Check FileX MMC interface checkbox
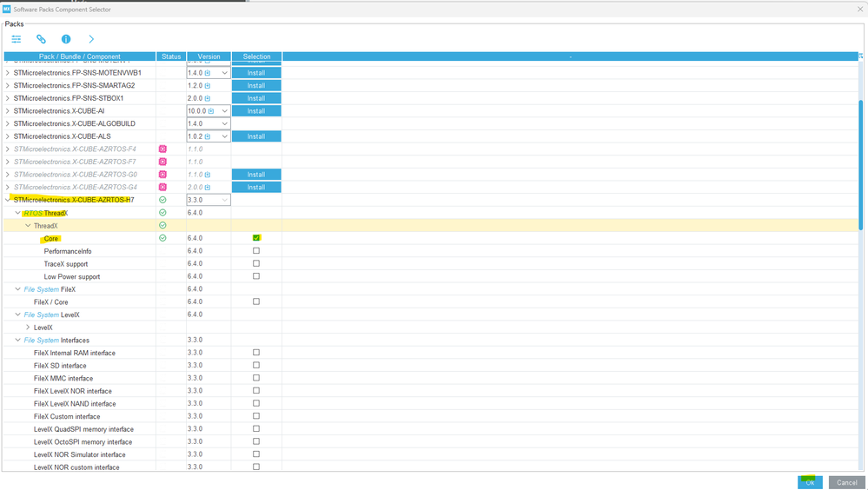 click(256, 378)
